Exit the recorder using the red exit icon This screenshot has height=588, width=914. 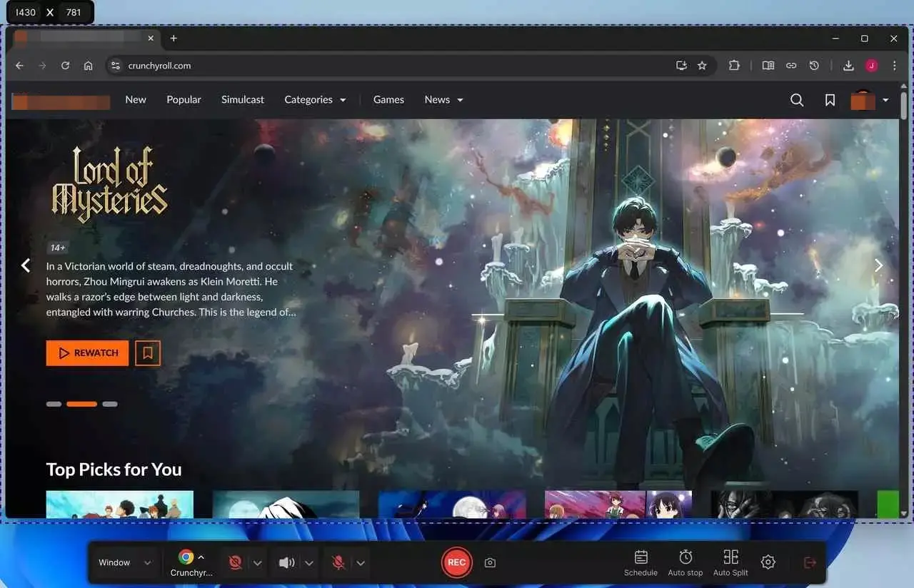click(810, 562)
